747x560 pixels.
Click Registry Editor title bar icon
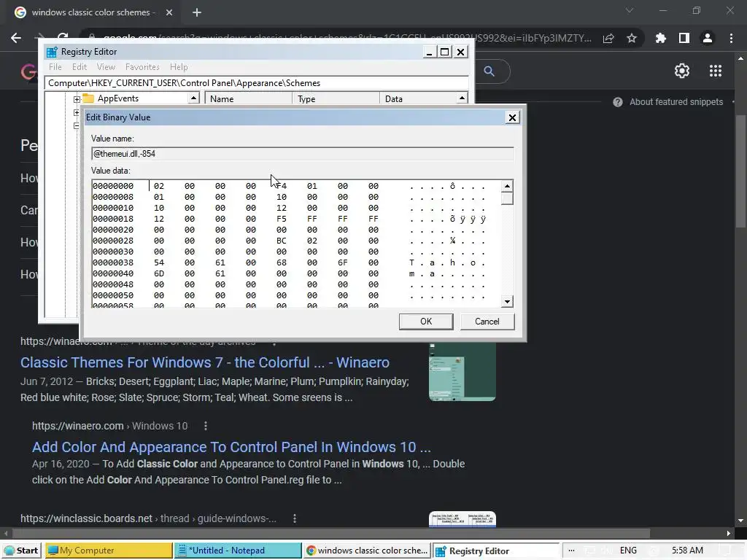52,52
